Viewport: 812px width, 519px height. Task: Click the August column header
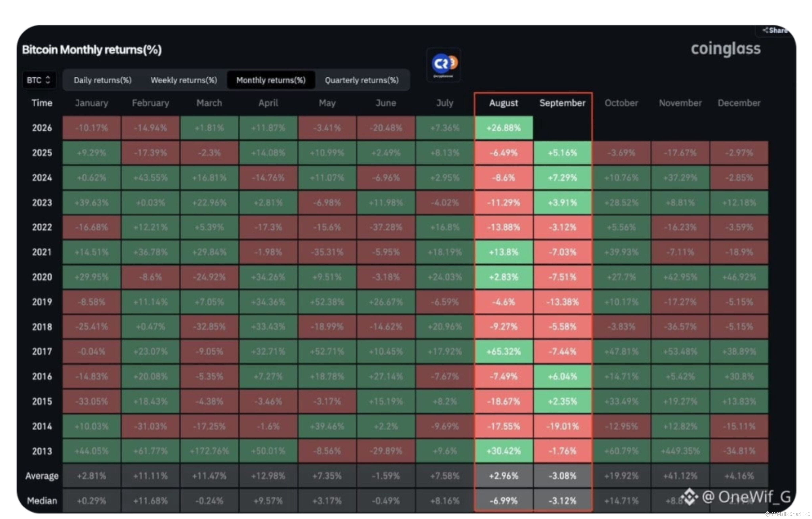504,103
